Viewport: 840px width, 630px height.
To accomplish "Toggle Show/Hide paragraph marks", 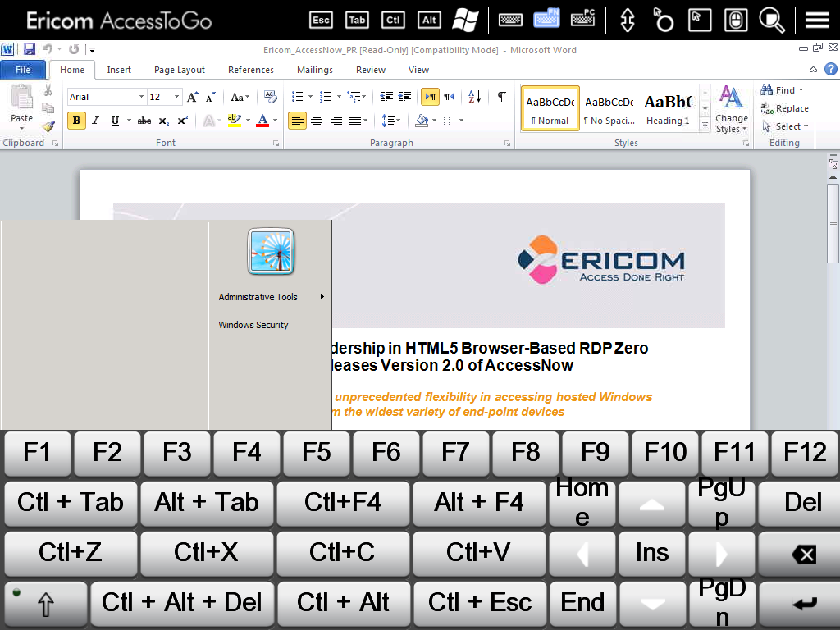I will (502, 97).
